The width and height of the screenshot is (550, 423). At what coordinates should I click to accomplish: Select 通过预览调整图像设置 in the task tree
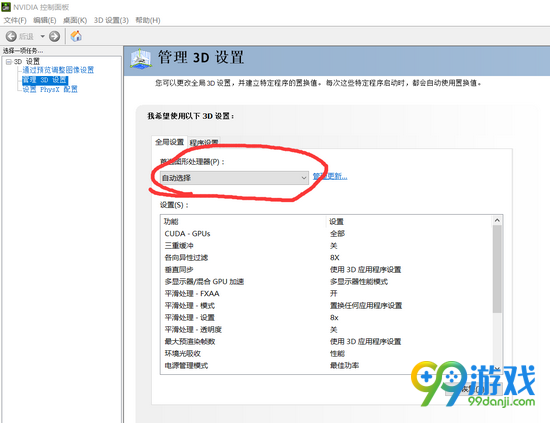point(58,70)
